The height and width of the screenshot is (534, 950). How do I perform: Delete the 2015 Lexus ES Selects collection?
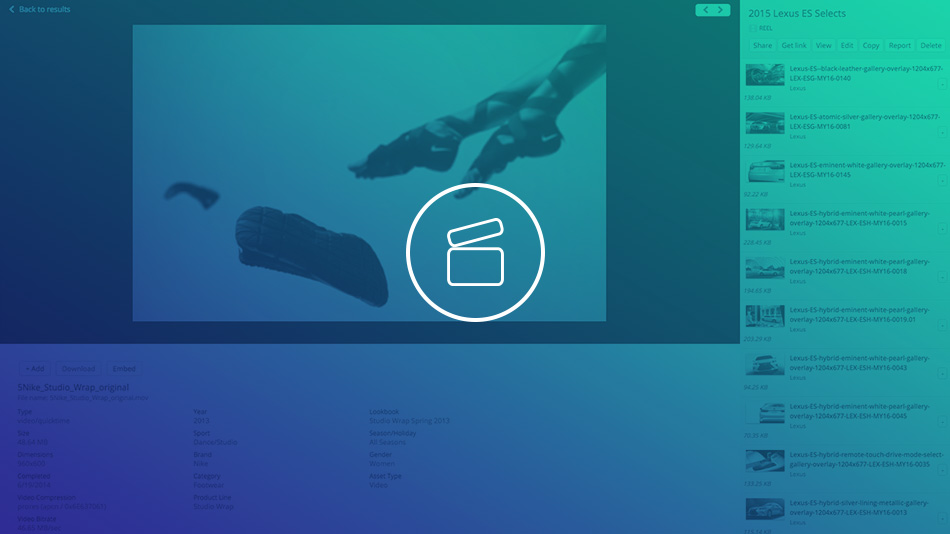point(931,45)
